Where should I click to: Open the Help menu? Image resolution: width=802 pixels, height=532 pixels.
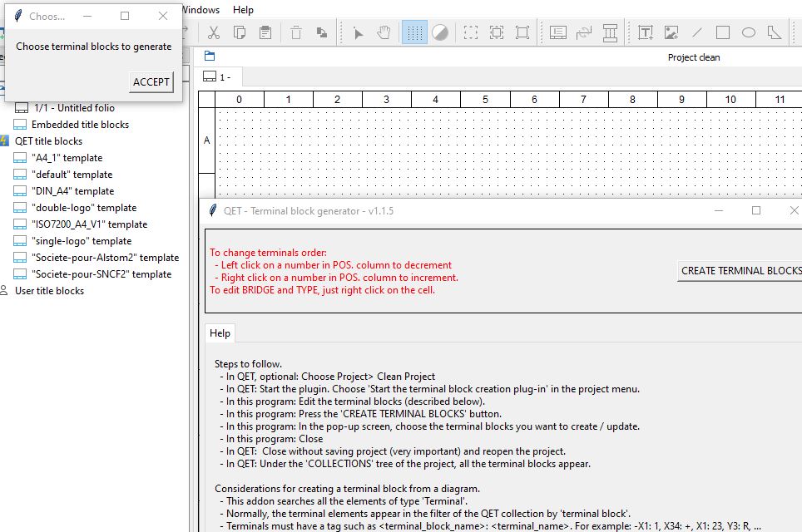coord(243,10)
